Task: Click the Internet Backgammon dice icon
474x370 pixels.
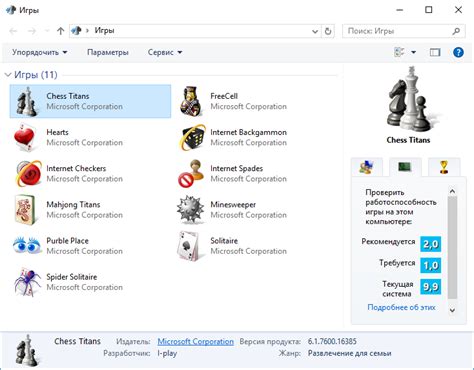Action: 192,137
